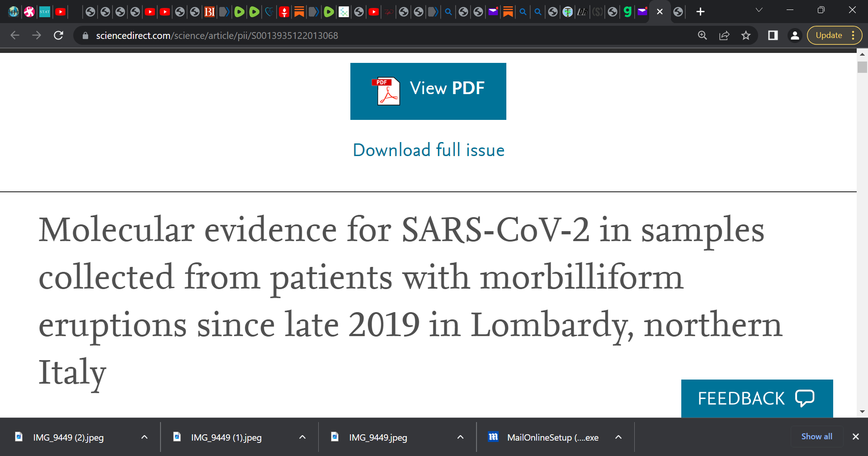Click the vertical scrollbar thumb
This screenshot has width=868, height=456.
click(862, 67)
